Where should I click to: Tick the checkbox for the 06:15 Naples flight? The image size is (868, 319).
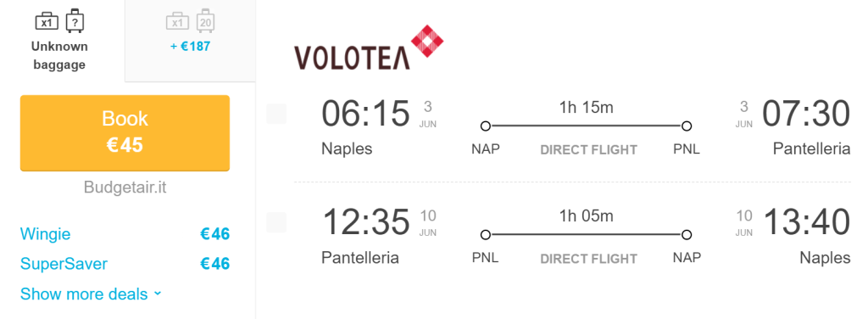[x=276, y=114]
